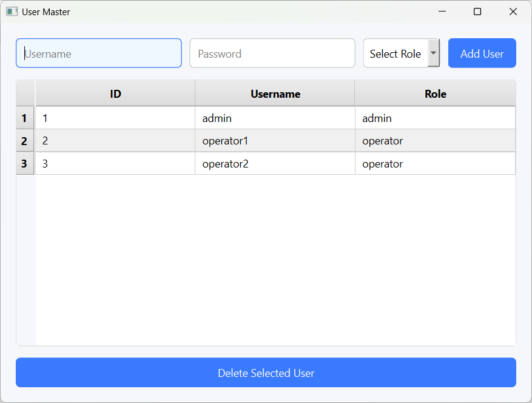Open the Select Role dropdown

(x=396, y=53)
